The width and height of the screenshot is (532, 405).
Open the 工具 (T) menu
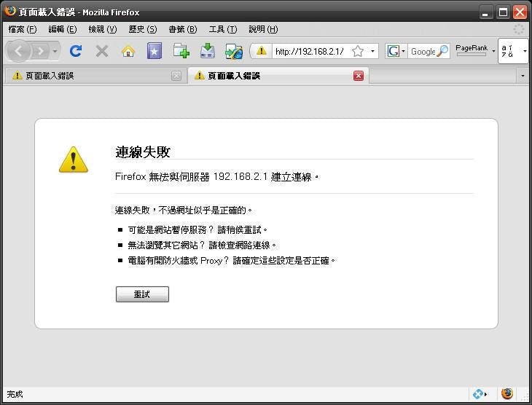[223, 30]
